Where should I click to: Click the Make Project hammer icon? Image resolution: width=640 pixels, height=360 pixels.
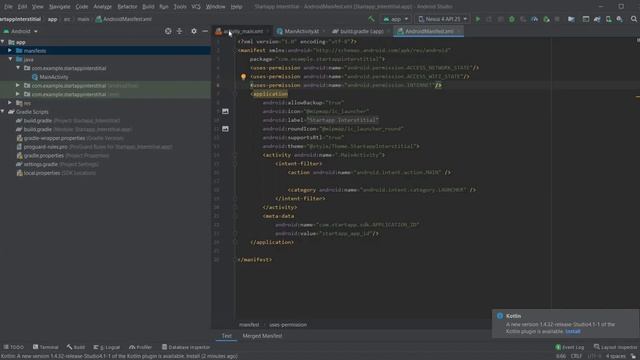click(x=371, y=19)
